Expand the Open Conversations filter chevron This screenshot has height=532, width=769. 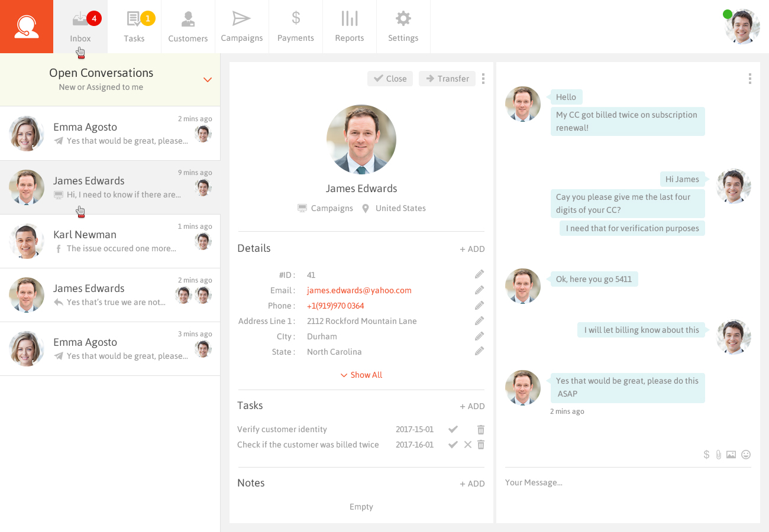(x=208, y=80)
